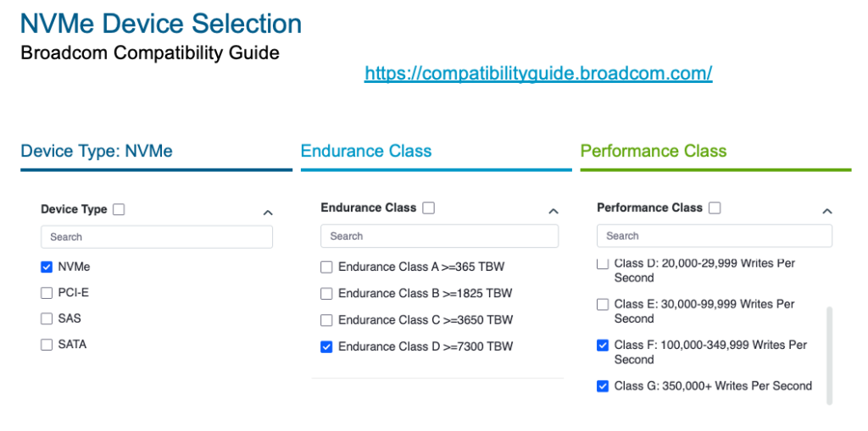Check Endurance Class A >=365 TBW
Image resolution: width=868 pixels, height=431 pixels.
pyautogui.click(x=326, y=268)
